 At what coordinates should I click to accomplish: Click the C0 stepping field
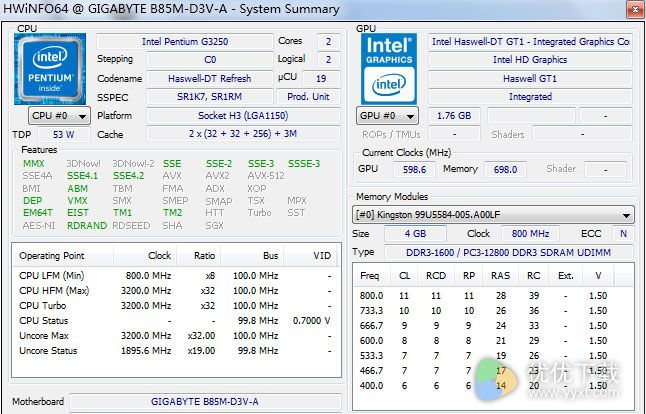point(209,60)
